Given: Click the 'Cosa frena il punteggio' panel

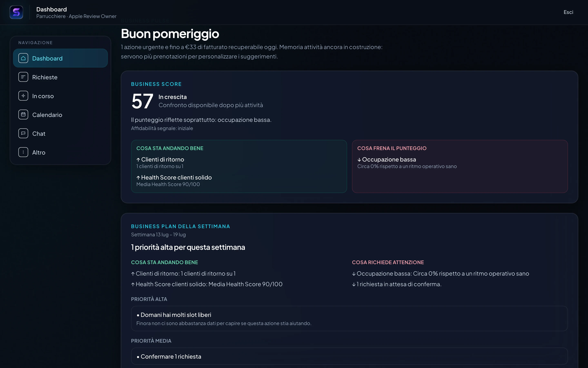Looking at the screenshot, I should point(460,166).
